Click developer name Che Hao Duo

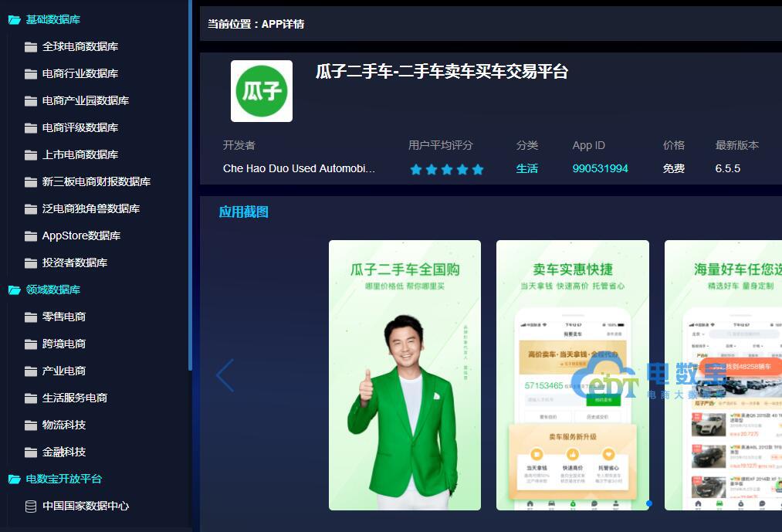[x=299, y=168]
